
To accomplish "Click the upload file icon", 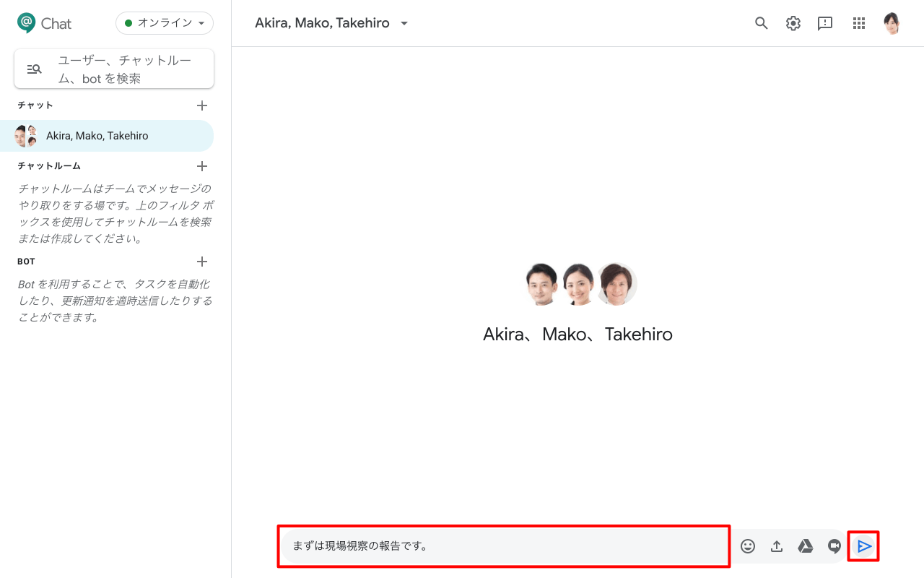I will [x=777, y=546].
